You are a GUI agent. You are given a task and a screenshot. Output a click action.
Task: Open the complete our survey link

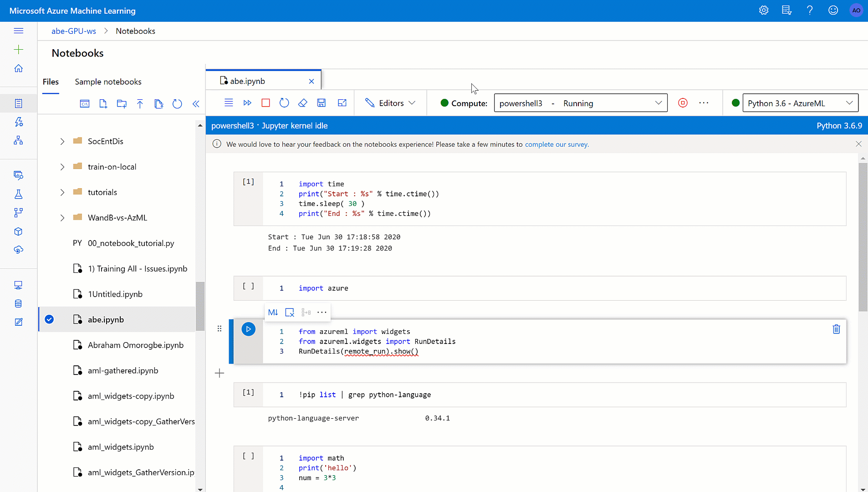tap(557, 144)
